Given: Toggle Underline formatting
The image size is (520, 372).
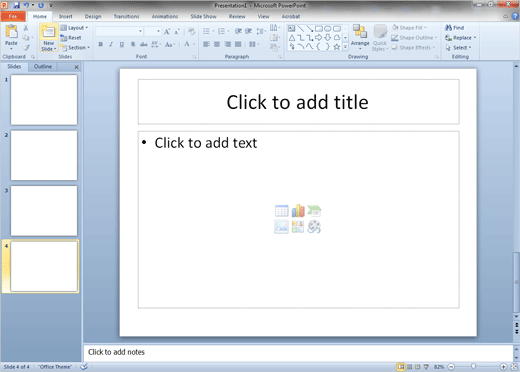Looking at the screenshot, I should [122, 44].
